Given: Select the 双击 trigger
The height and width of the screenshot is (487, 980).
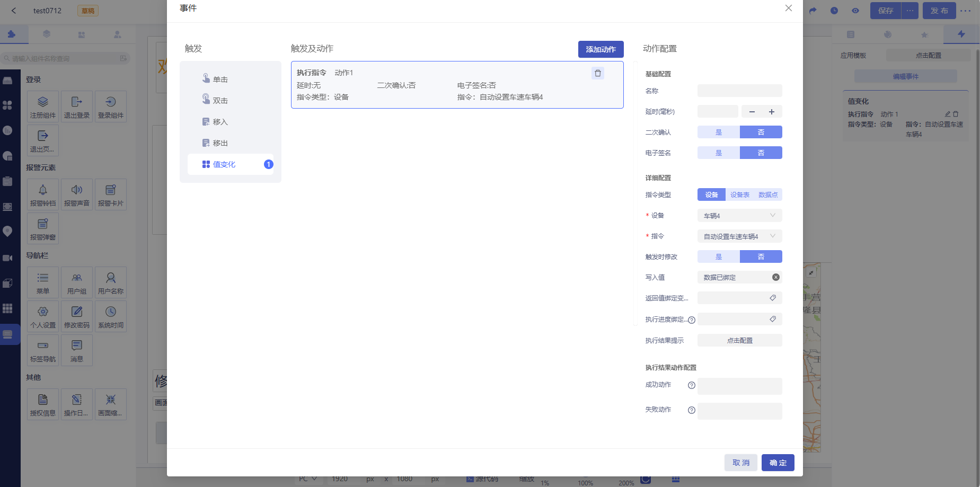Looking at the screenshot, I should (231, 100).
